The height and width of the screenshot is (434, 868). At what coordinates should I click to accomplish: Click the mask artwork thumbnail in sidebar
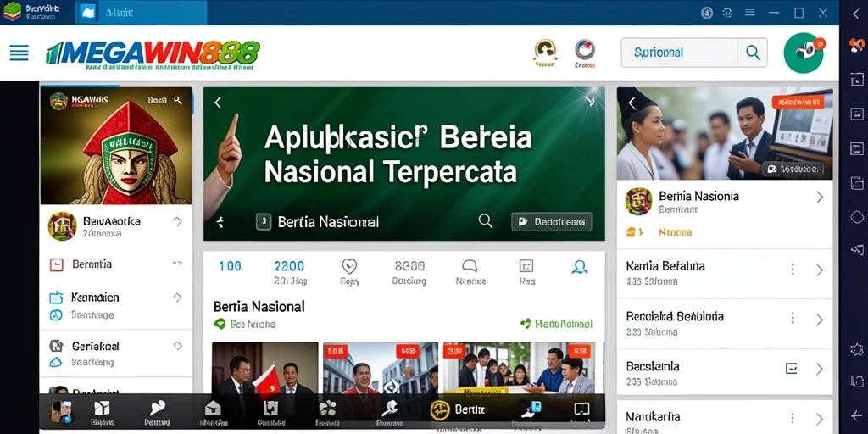pos(116,146)
